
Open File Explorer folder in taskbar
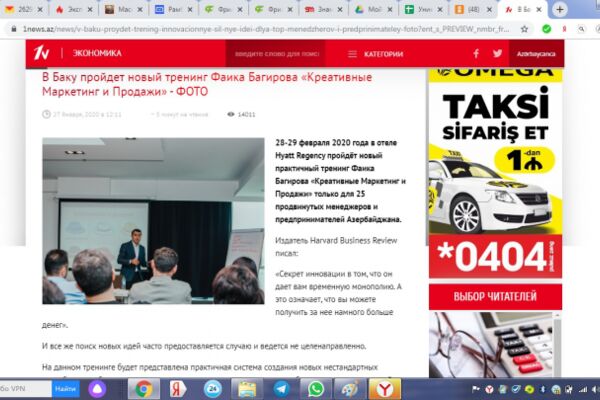point(247,389)
